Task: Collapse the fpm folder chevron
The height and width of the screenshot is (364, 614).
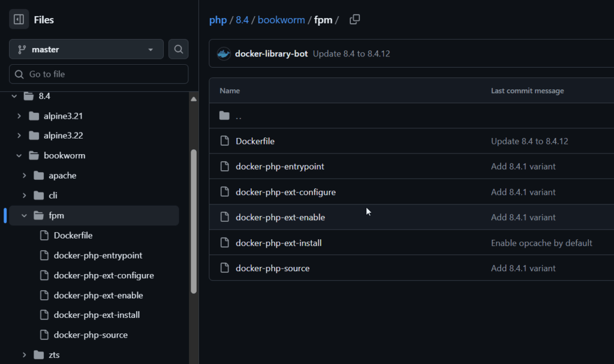Action: pos(25,215)
